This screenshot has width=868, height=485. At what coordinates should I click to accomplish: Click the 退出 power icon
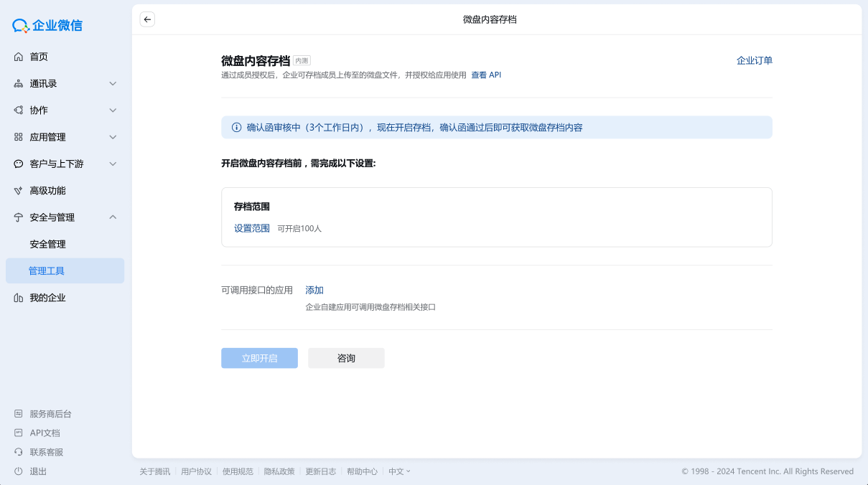[19, 471]
